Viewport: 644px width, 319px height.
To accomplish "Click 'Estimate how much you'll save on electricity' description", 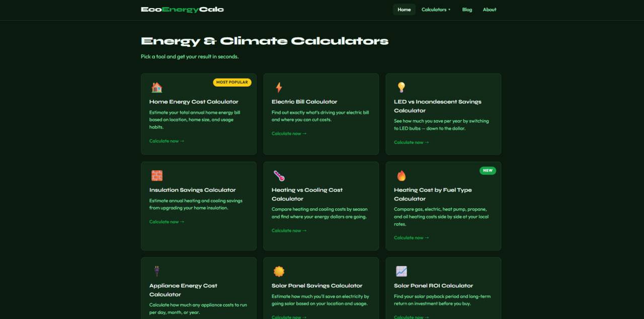I will pyautogui.click(x=320, y=300).
